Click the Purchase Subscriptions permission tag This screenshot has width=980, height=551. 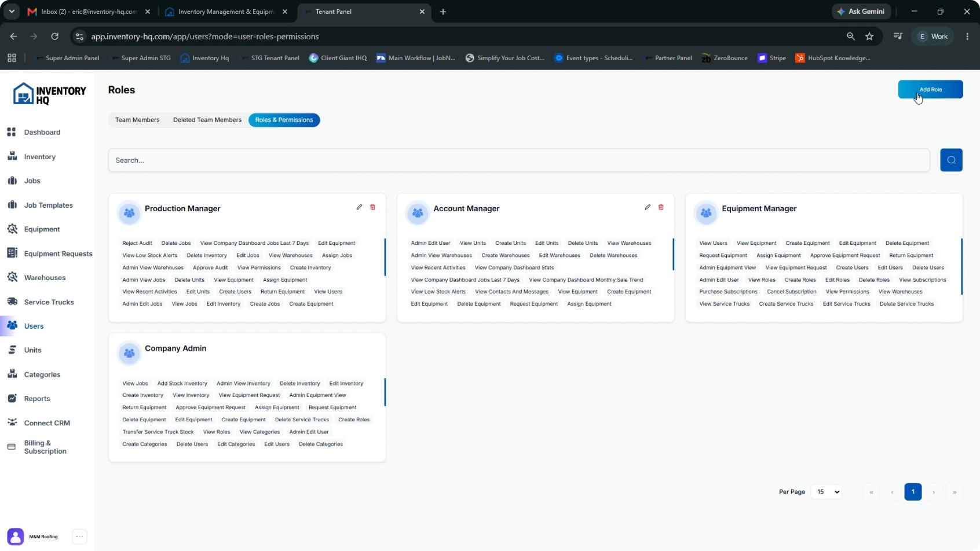coord(728,292)
